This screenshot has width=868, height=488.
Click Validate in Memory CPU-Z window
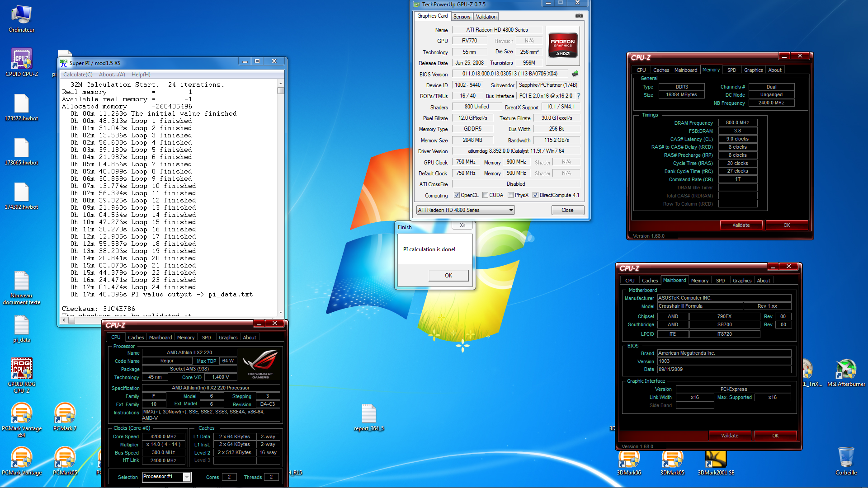pyautogui.click(x=741, y=225)
